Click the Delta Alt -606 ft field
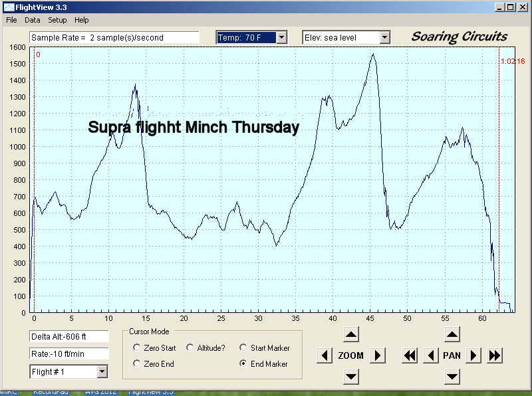 [x=69, y=337]
